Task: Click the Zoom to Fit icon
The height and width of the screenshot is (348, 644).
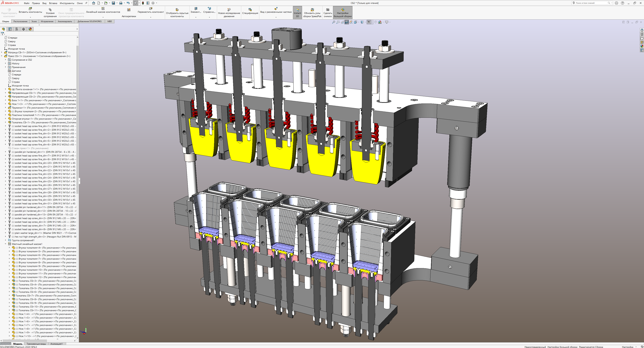Action: click(x=333, y=22)
